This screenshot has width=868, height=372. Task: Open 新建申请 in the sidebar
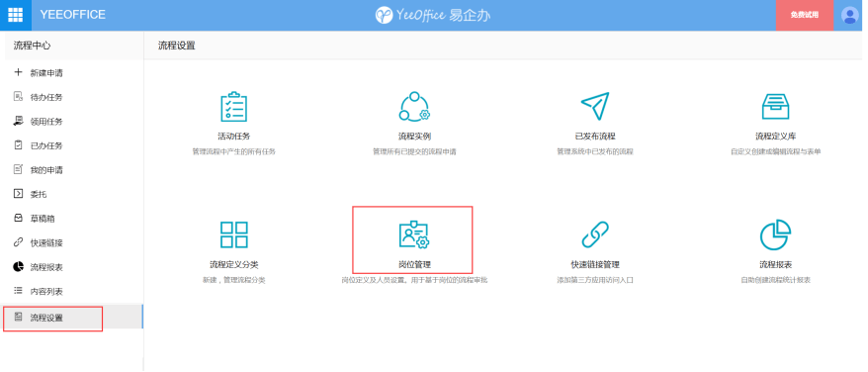(46, 73)
